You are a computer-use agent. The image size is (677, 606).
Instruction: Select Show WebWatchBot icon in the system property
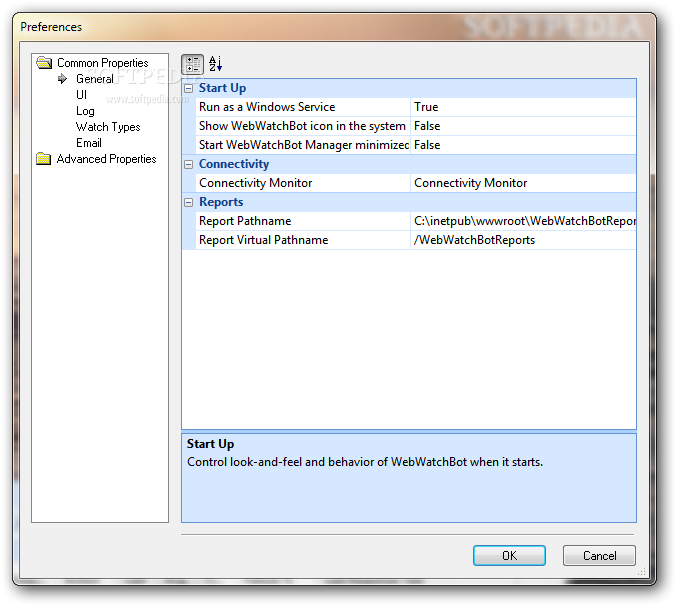(x=303, y=126)
